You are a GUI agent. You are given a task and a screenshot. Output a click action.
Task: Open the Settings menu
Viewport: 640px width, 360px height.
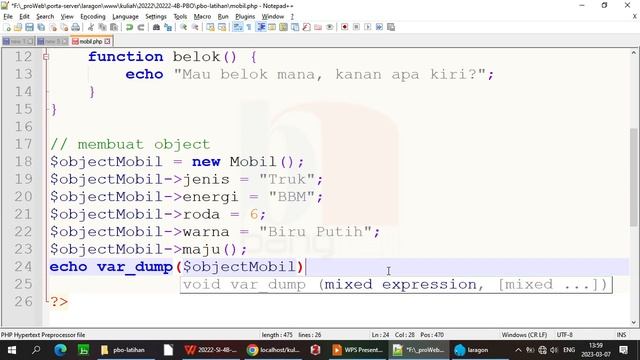click(x=156, y=16)
